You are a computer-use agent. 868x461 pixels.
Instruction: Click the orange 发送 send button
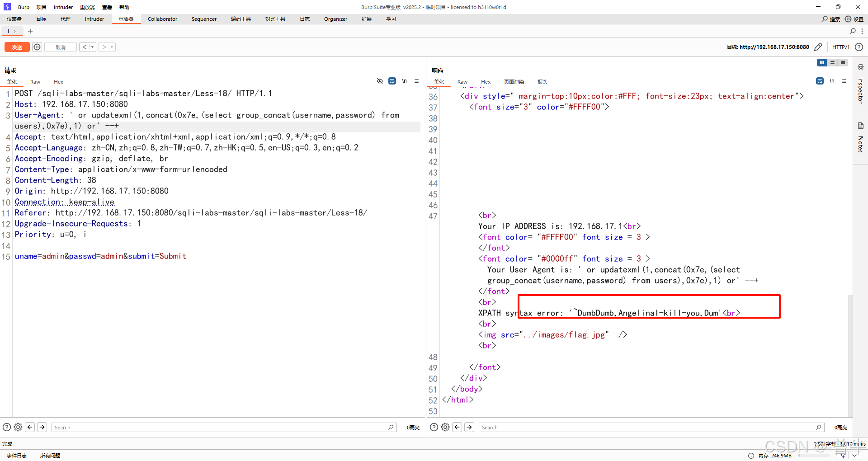[17, 47]
